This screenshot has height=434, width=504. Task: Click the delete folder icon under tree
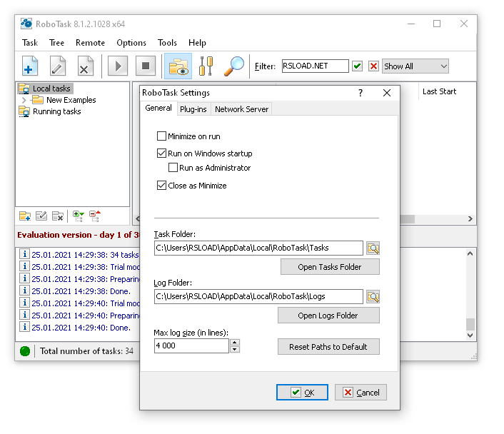click(58, 216)
